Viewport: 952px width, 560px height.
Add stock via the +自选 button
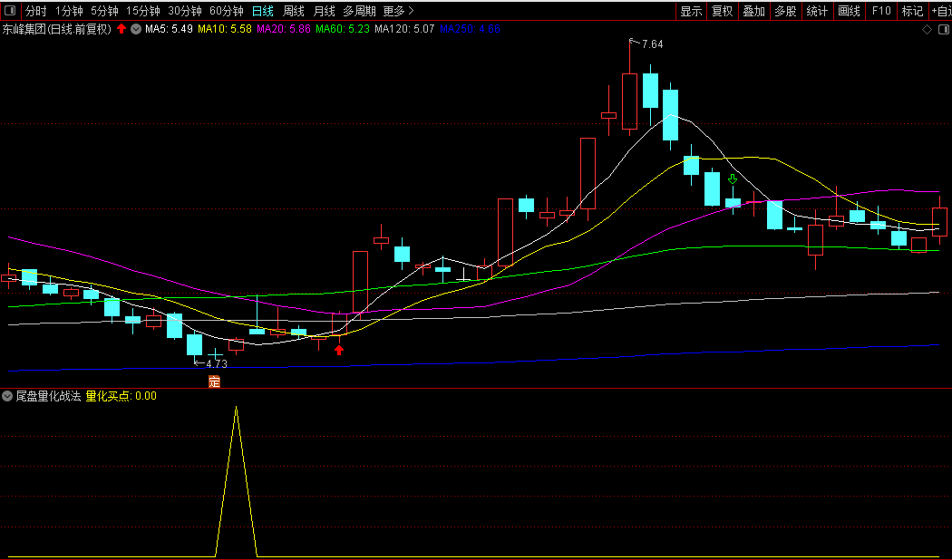click(x=941, y=11)
